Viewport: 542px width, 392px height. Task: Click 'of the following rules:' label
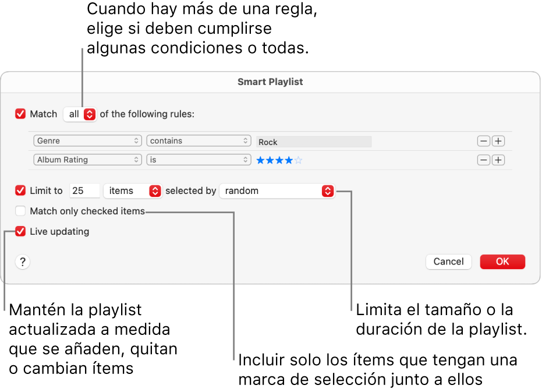[x=147, y=114]
